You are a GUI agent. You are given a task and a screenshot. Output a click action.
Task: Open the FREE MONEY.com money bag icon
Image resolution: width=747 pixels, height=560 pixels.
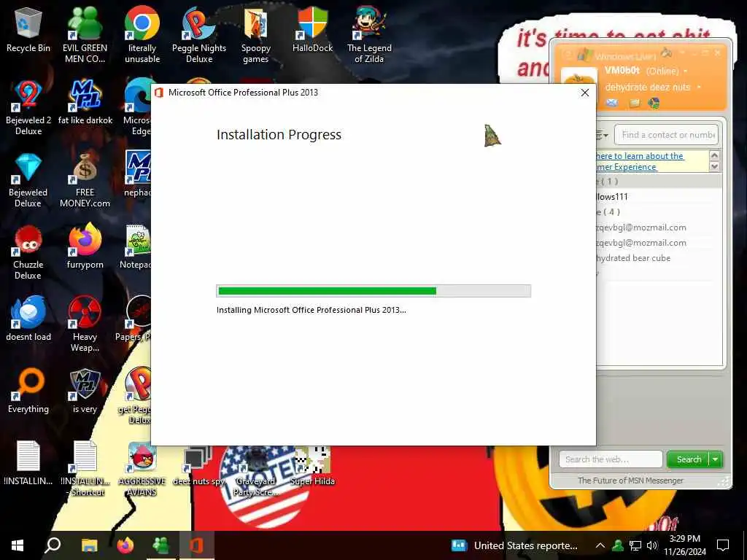[x=85, y=180]
